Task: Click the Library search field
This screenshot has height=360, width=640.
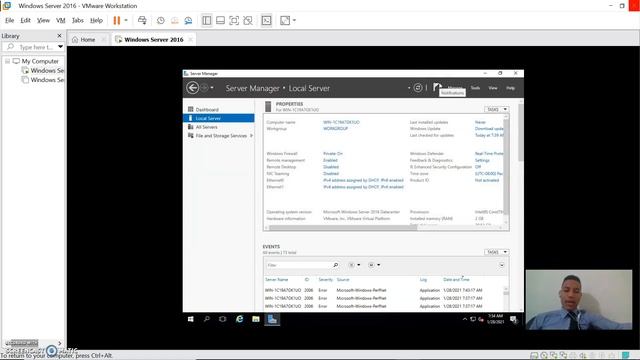Action: (33, 47)
